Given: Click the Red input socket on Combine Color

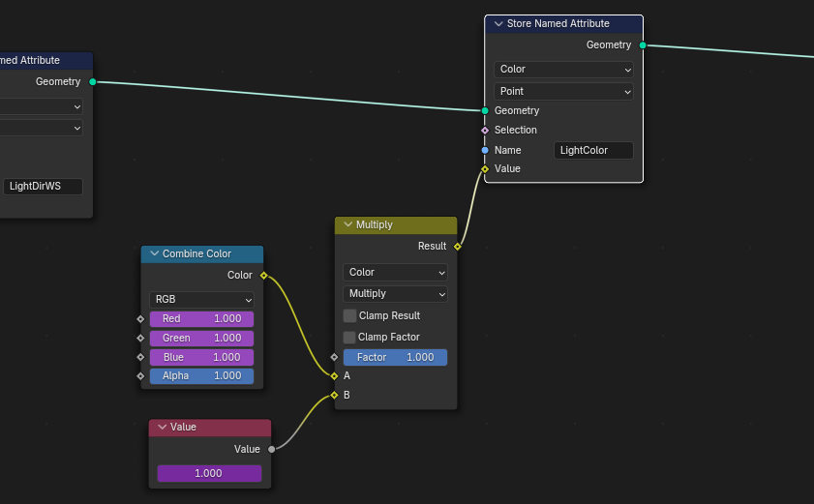Looking at the screenshot, I should click(x=140, y=319).
